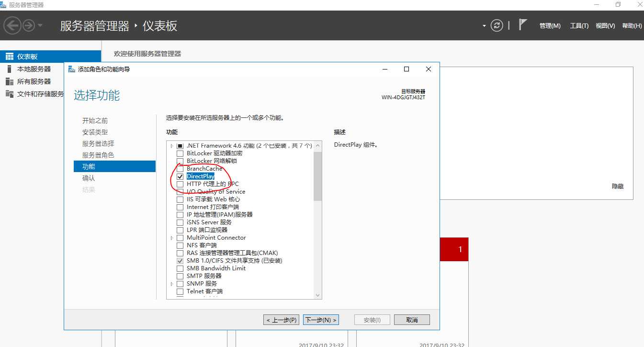Select the DirectPlay feature label

(201, 176)
